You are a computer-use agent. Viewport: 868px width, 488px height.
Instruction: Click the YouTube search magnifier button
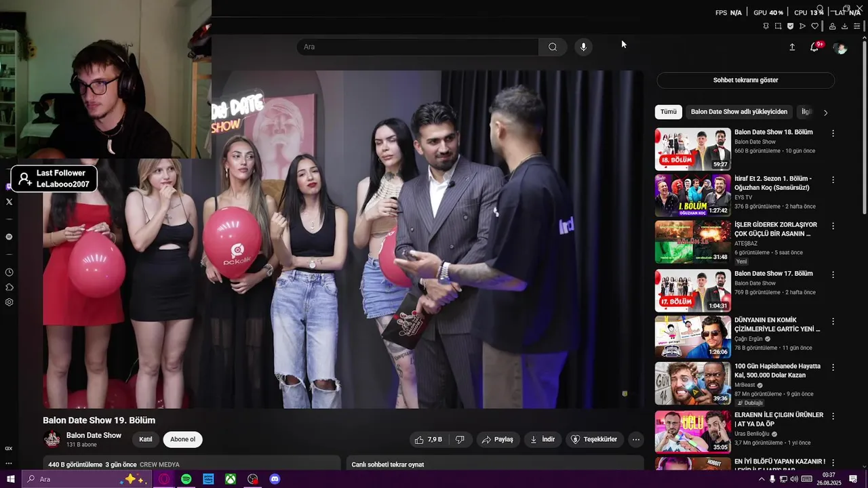pyautogui.click(x=553, y=47)
